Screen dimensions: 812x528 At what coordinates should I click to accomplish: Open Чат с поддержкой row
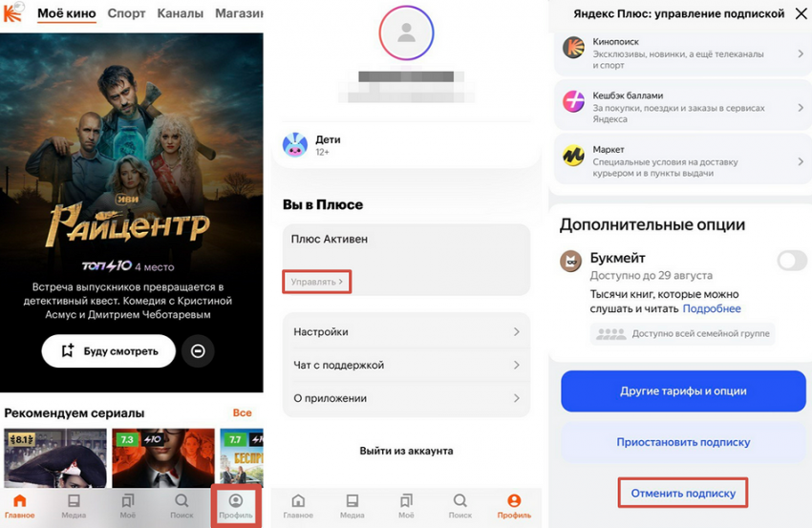[407, 365]
